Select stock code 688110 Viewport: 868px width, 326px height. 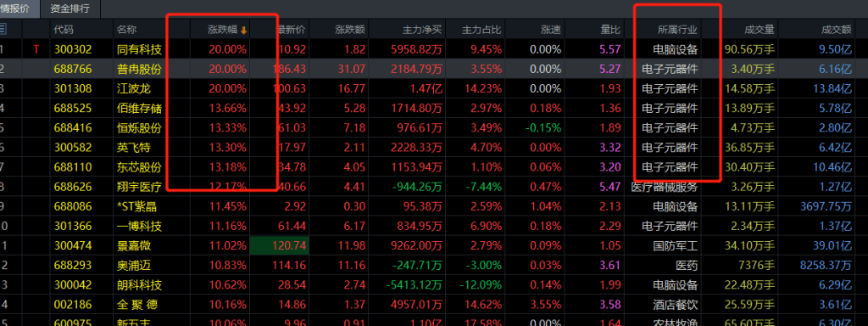pos(73,167)
